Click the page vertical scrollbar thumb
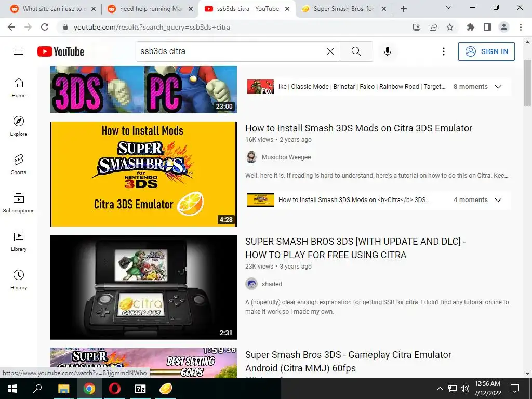Image resolution: width=532 pixels, height=399 pixels. tap(527, 83)
